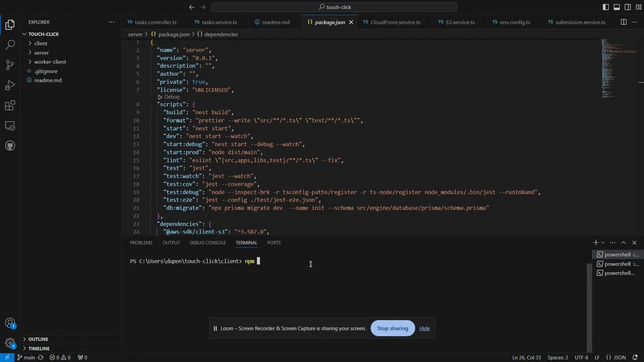Click the server breadcrumb

(135, 34)
